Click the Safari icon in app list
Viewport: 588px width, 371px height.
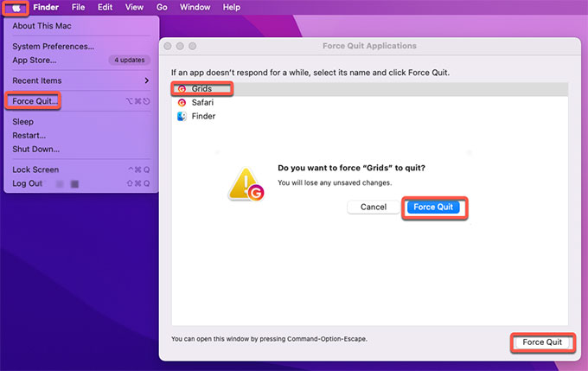(182, 102)
